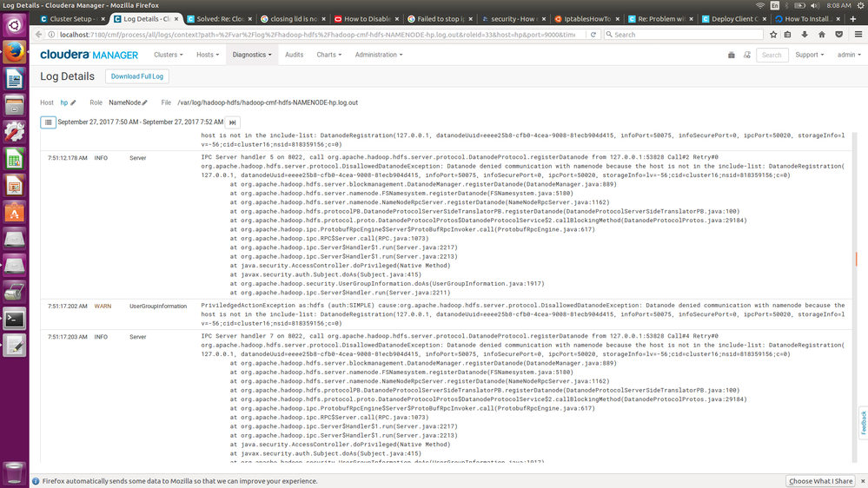Switch to 'closing lid is no' tab

(294, 19)
